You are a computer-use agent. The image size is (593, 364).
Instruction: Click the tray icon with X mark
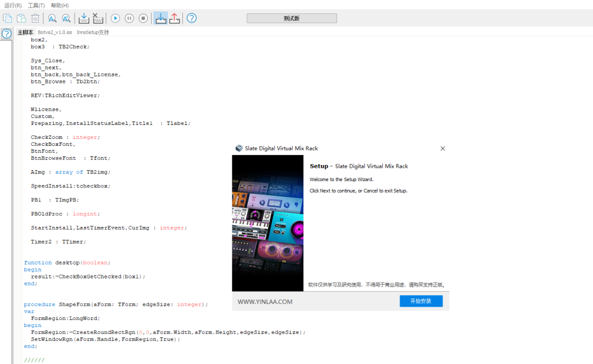click(x=98, y=19)
